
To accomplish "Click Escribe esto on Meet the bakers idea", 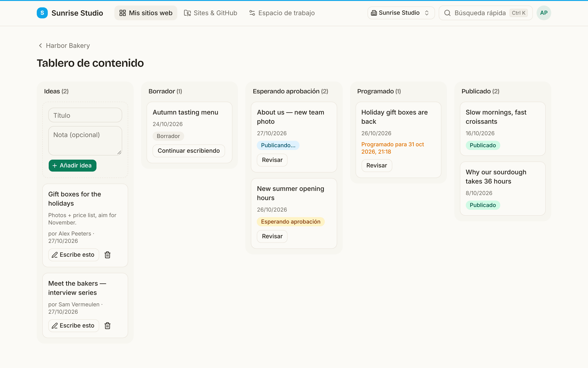I will click(74, 326).
